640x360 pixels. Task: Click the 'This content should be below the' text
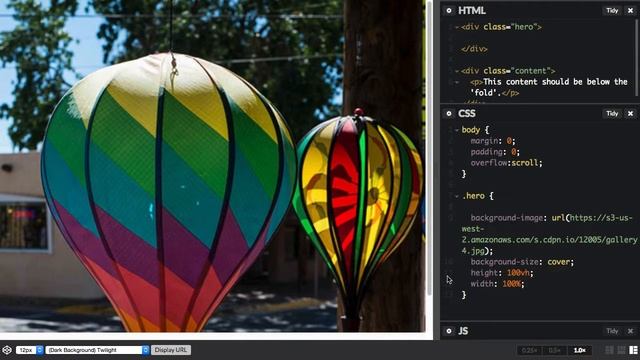point(555,82)
